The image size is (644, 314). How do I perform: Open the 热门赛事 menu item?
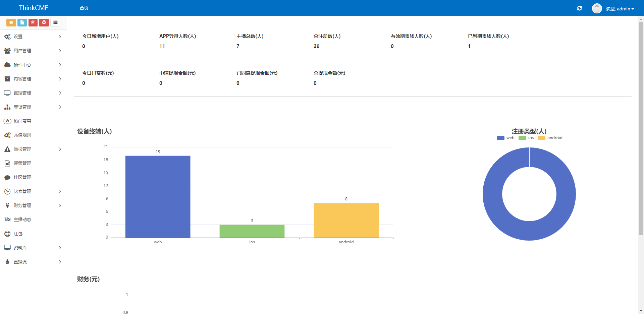[22, 121]
